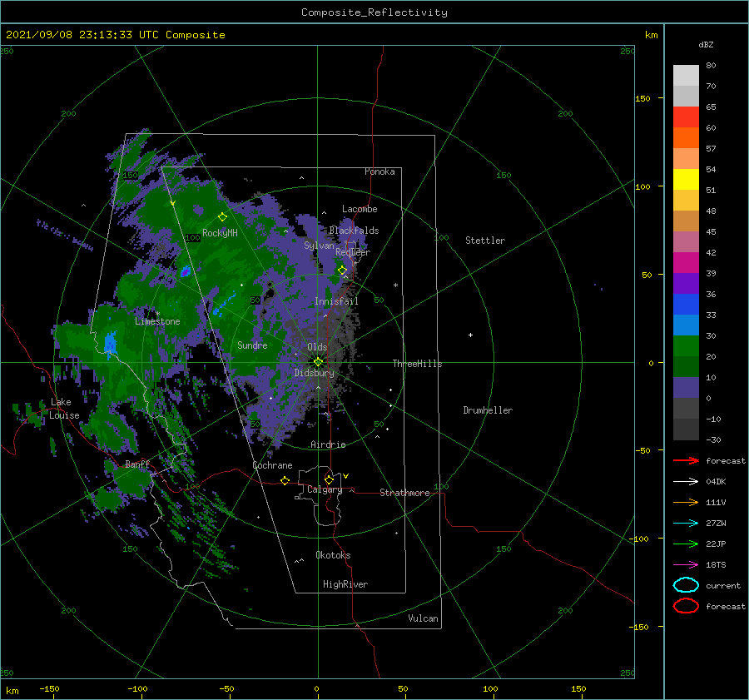The width and height of the screenshot is (749, 700).
Task: Select the Lacombe label on map
Action: click(360, 209)
